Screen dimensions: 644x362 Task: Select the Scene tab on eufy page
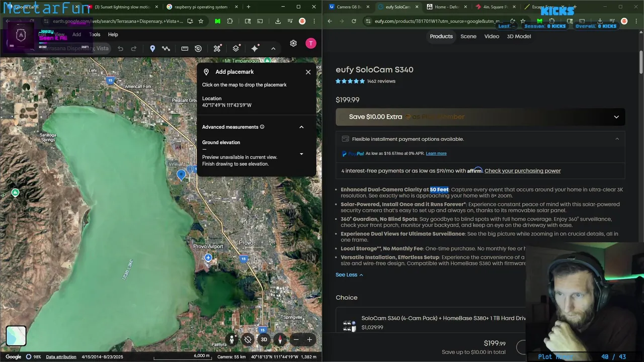click(x=468, y=36)
